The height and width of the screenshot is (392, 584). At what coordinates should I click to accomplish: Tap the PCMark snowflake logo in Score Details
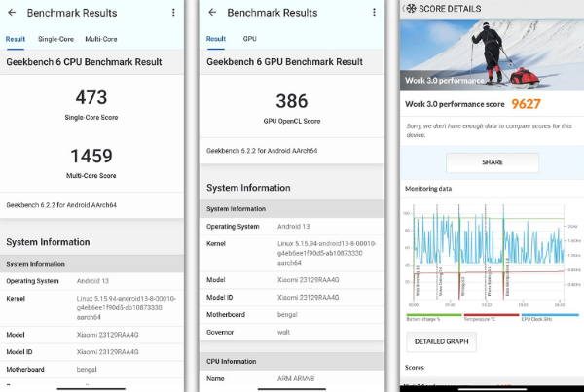point(412,8)
